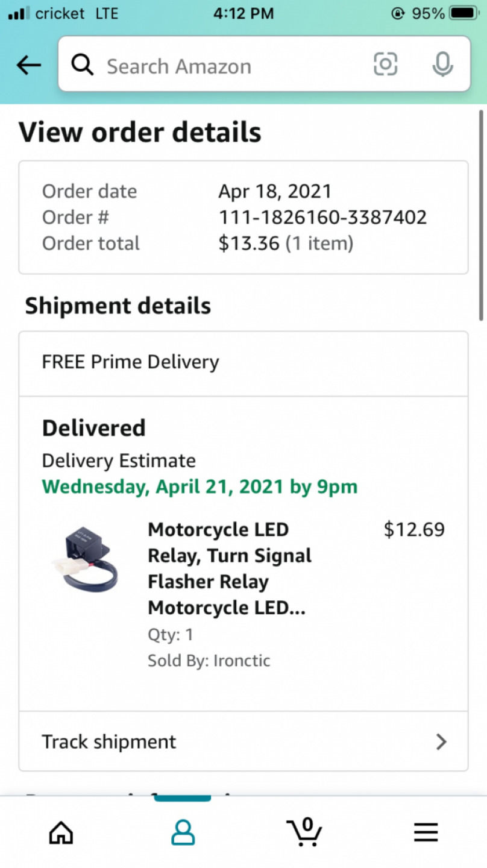487x868 pixels.
Task: Tap the search magnifier icon
Action: pyautogui.click(x=83, y=64)
